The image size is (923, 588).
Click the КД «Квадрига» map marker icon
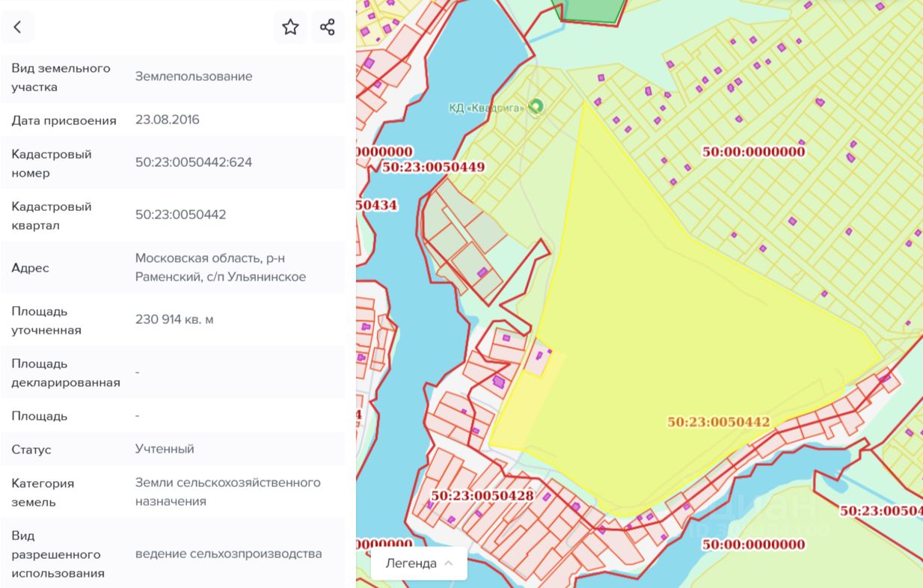tap(536, 107)
